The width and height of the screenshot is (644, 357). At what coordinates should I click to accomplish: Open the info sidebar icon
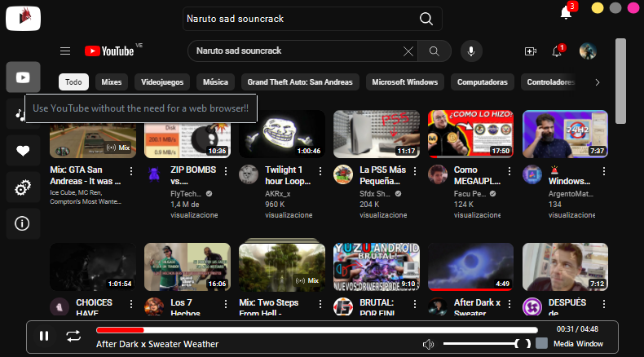click(23, 224)
